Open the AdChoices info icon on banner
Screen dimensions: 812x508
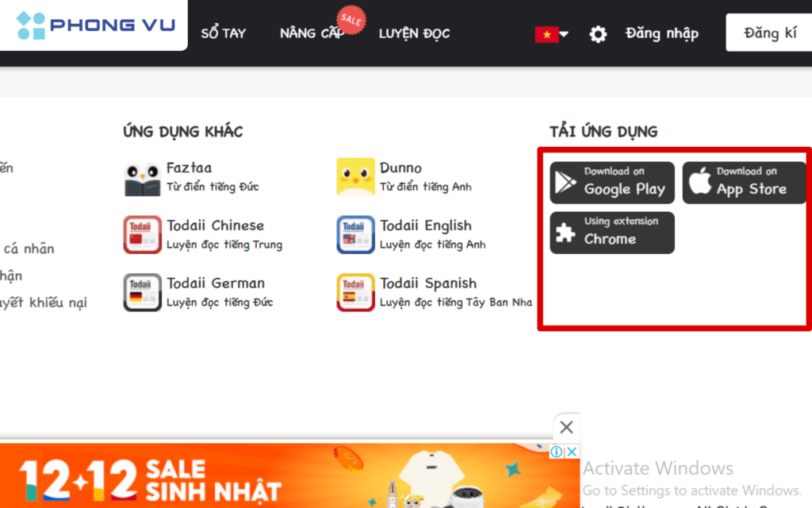(557, 452)
